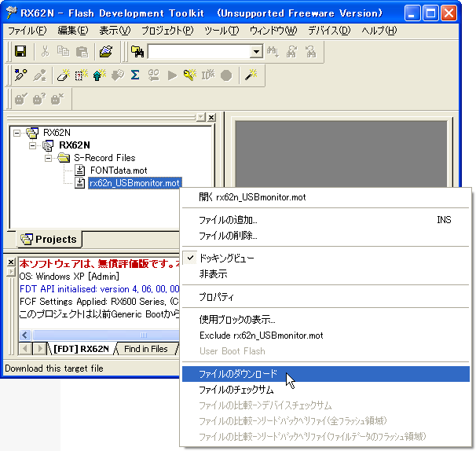Open the プロジェクト(P) menu
476x451 pixels.
[167, 31]
